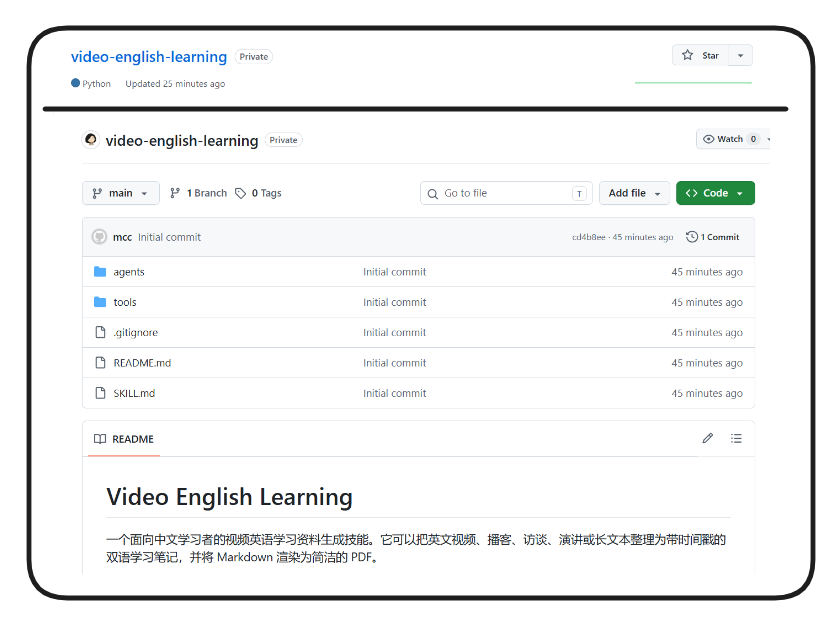This screenshot has height=618, width=837.
Task: Focus the Go to file search field
Action: pyautogui.click(x=506, y=193)
